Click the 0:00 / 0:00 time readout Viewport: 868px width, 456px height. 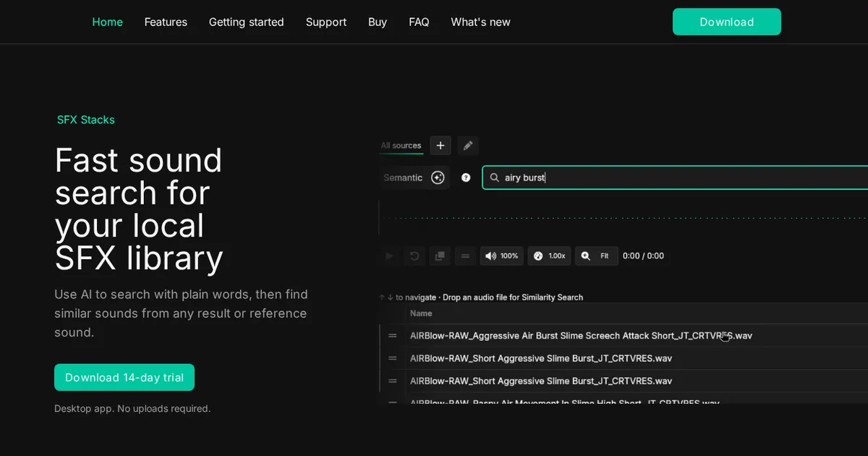643,256
